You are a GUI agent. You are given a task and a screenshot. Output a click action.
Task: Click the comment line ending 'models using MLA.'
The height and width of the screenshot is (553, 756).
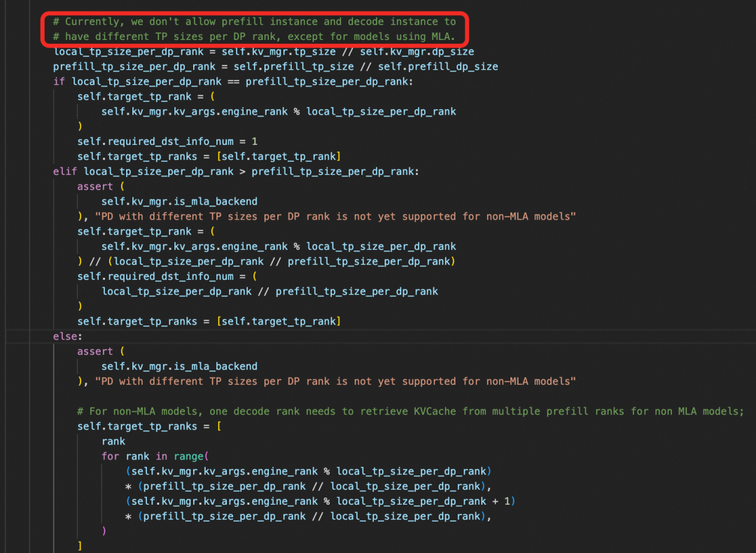point(254,36)
